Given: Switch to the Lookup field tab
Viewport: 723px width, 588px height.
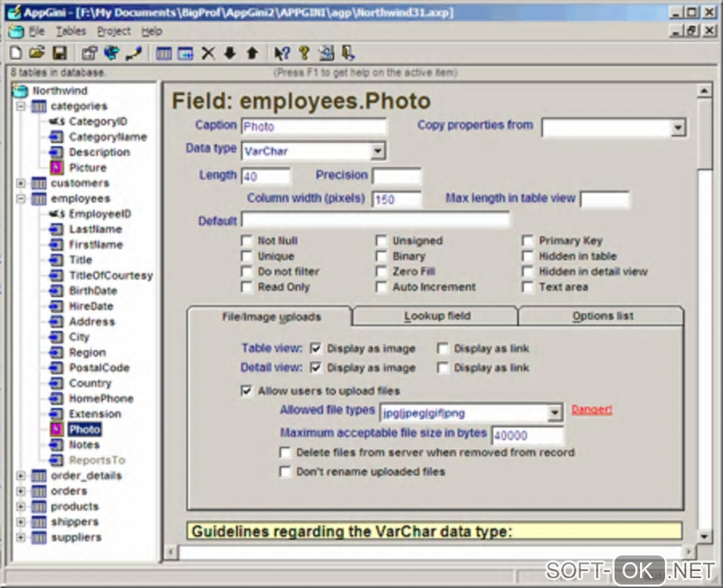Looking at the screenshot, I should tap(436, 316).
